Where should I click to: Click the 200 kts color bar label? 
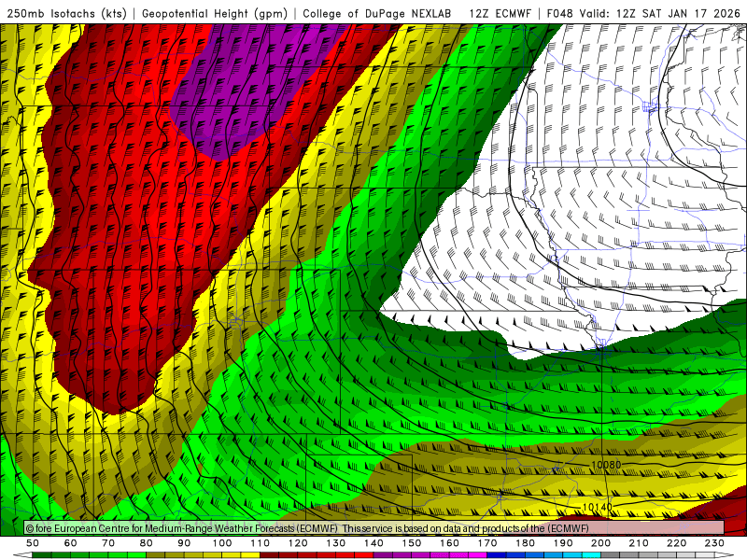(601, 543)
